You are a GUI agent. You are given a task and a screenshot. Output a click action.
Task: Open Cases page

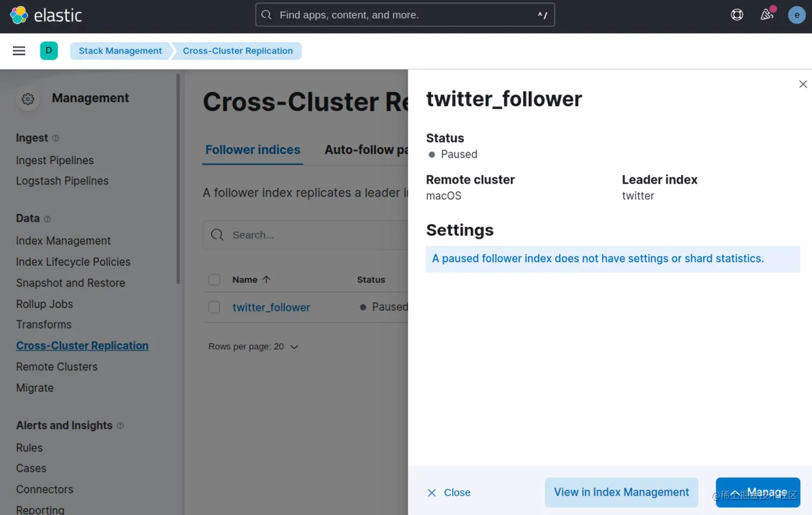click(x=31, y=468)
